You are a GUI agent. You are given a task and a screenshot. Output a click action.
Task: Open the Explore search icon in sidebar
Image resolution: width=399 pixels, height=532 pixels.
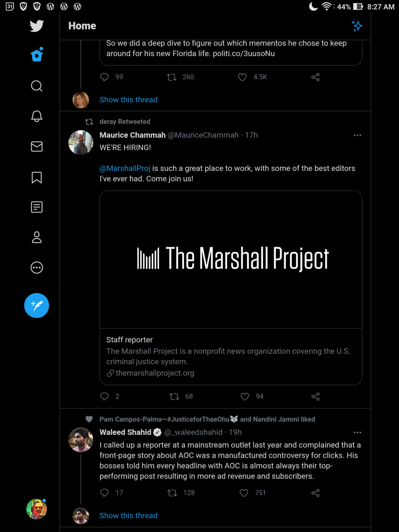(36, 86)
